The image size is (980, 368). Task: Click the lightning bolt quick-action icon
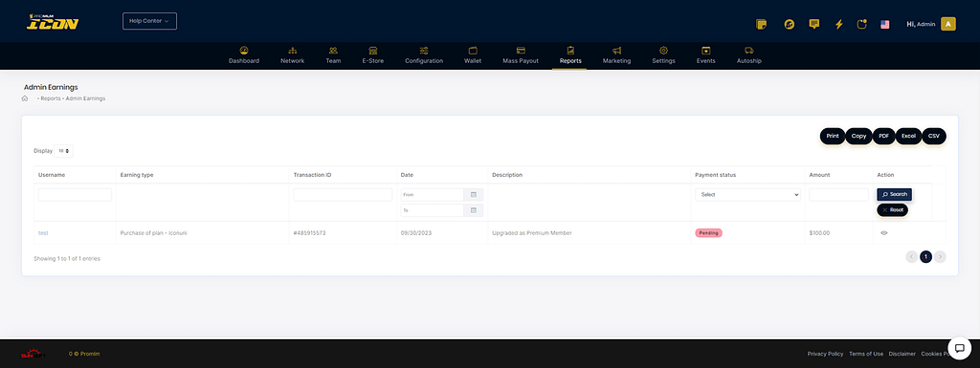coord(838,24)
